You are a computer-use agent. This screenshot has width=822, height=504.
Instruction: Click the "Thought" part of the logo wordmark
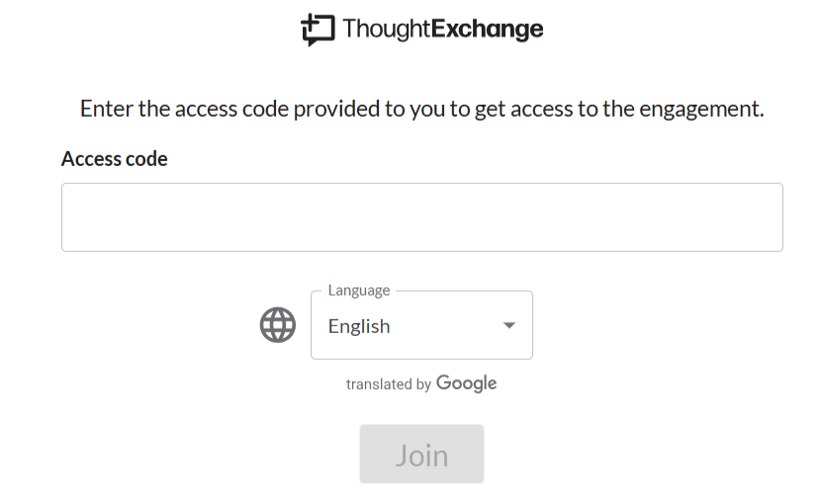387,29
